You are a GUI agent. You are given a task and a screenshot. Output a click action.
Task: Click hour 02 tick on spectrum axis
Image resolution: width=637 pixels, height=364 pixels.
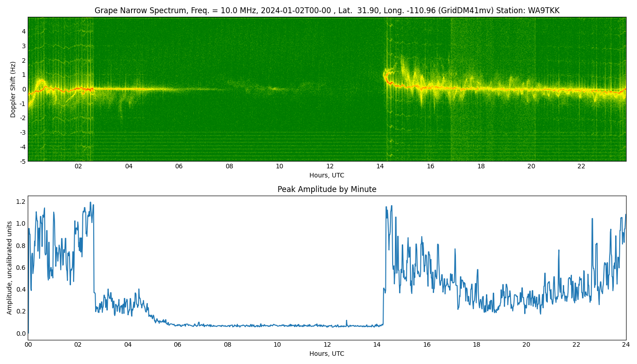click(x=78, y=166)
